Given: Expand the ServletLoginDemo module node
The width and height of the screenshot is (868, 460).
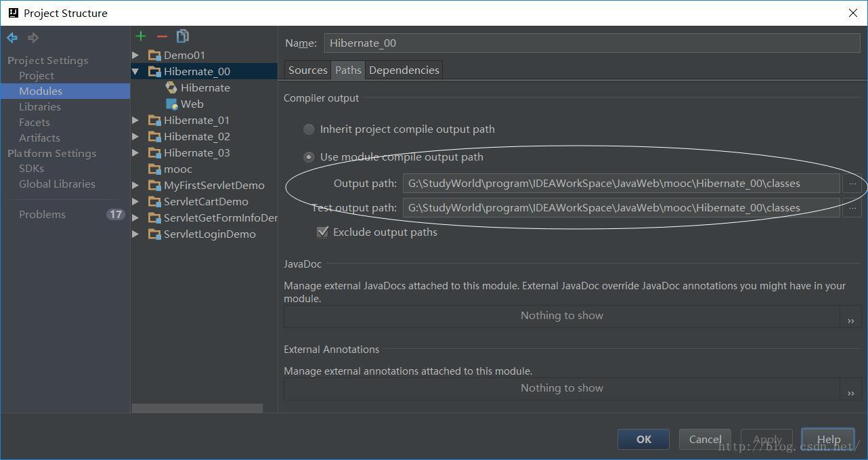Looking at the screenshot, I should (135, 234).
